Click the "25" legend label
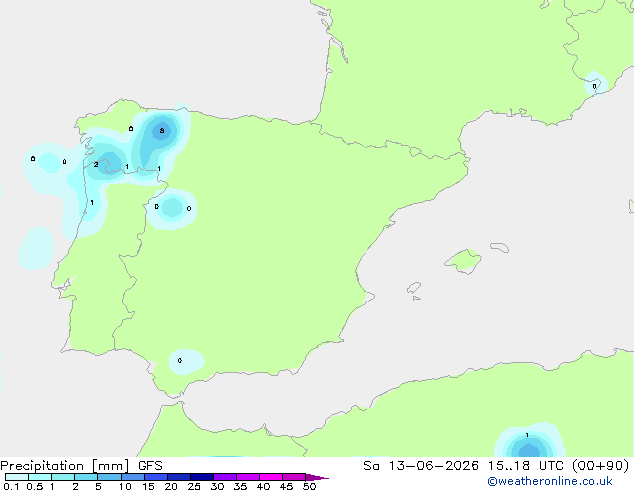Image resolution: width=634 pixels, height=490 pixels. 194,486
